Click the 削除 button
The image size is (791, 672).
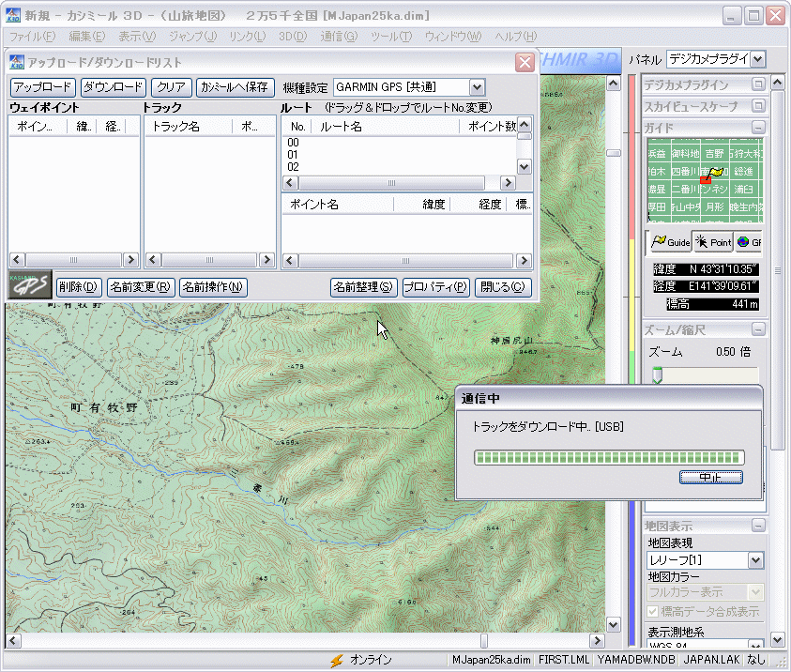pos(79,287)
